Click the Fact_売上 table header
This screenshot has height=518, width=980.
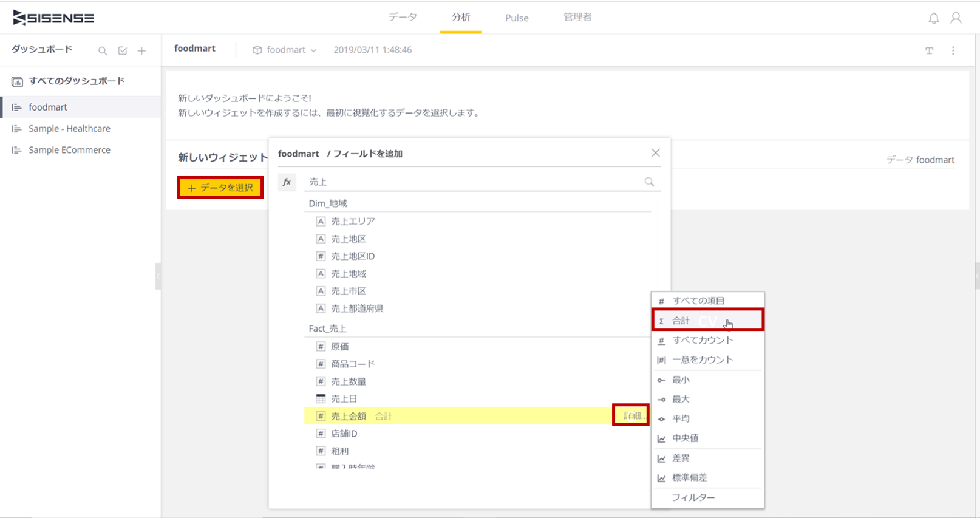tap(327, 329)
